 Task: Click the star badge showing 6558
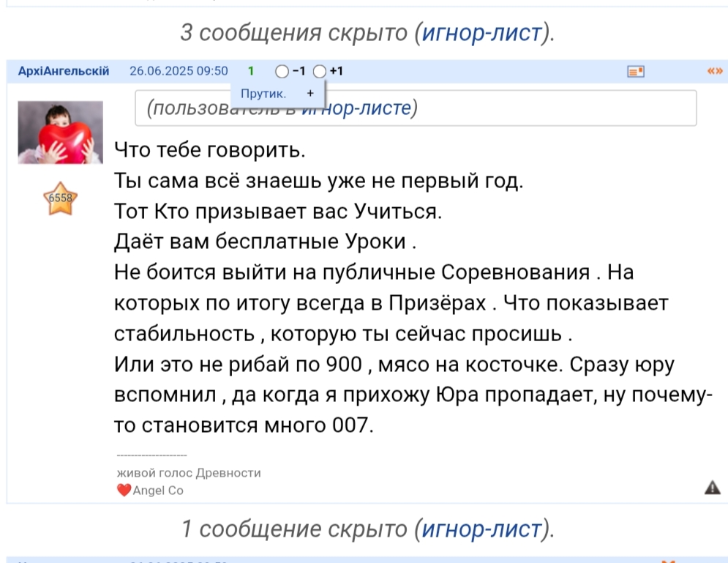click(x=60, y=198)
